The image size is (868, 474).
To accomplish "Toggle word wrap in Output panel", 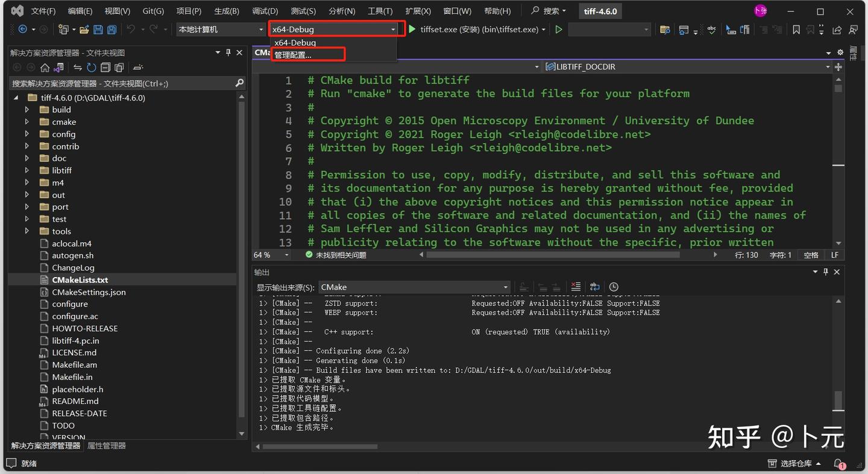I will click(x=594, y=287).
